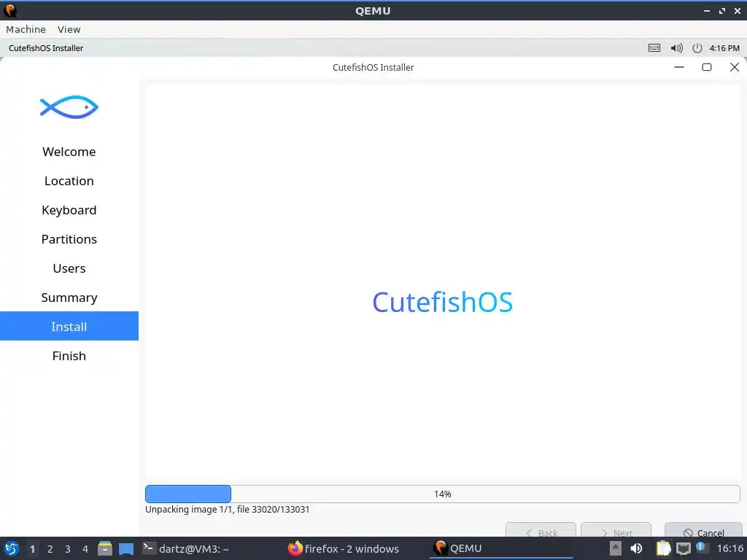Switch to firefox - 2 windows task
Screen dimensions: 747x560
[x=344, y=548]
